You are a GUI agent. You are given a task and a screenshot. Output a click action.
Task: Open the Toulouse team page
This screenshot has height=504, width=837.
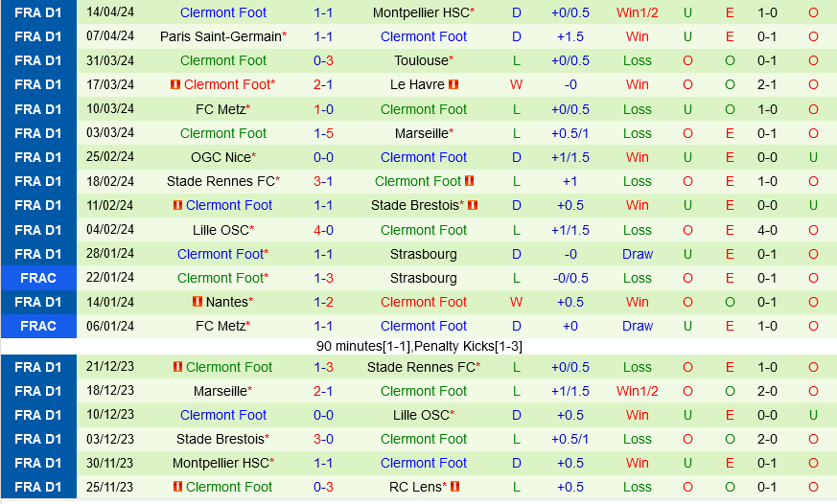(421, 60)
